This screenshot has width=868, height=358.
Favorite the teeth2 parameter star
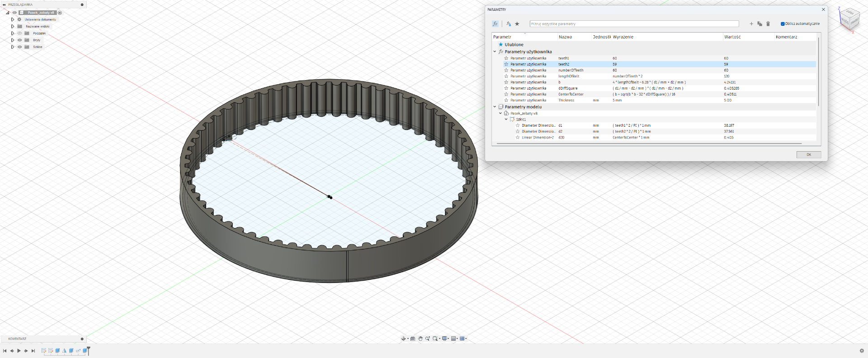(506, 64)
